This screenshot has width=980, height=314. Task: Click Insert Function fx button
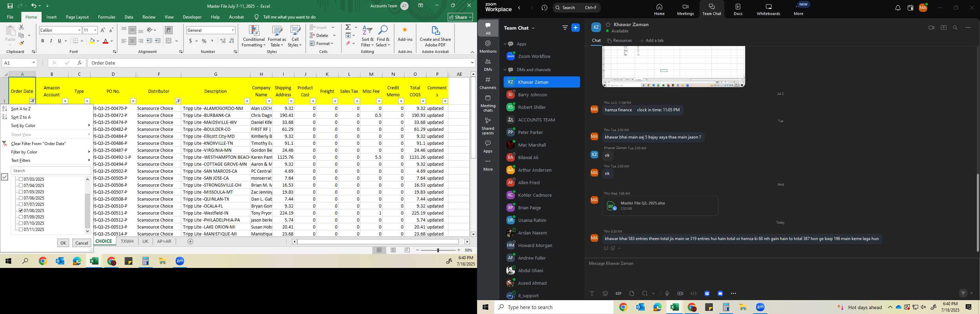(80, 63)
